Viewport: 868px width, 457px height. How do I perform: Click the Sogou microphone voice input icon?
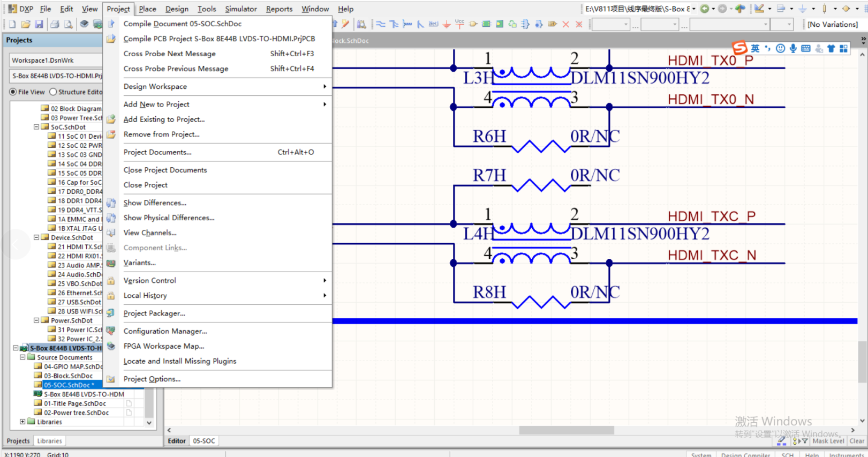[x=793, y=48]
